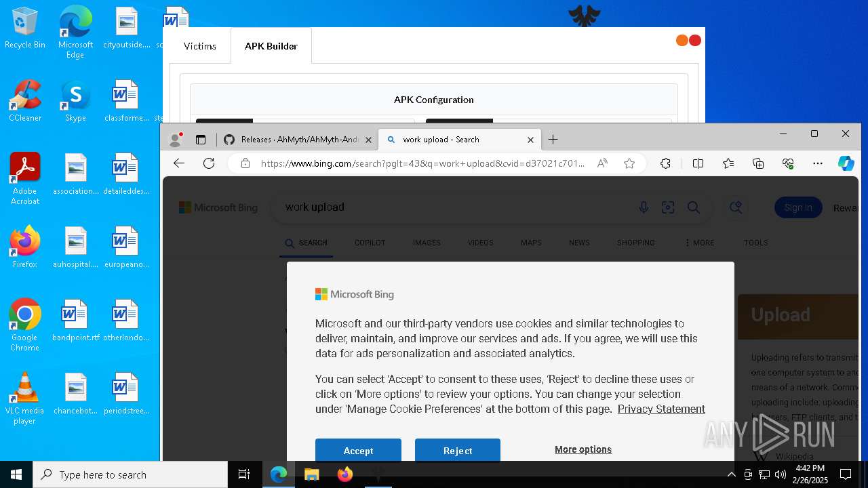The height and width of the screenshot is (488, 868).
Task: Click the Edge browser back arrow
Action: click(x=179, y=163)
